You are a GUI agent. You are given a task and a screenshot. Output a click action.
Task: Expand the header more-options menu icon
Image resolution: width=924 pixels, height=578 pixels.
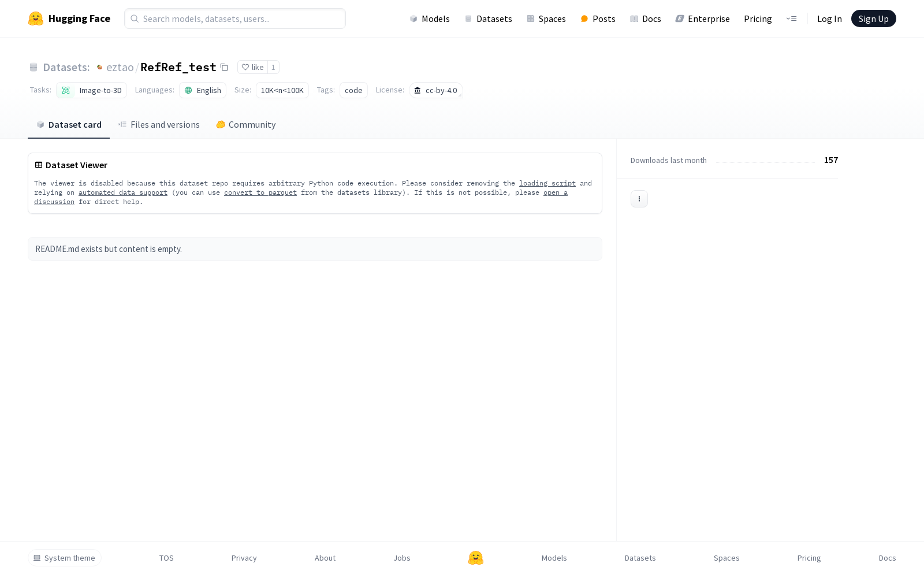coord(791,18)
